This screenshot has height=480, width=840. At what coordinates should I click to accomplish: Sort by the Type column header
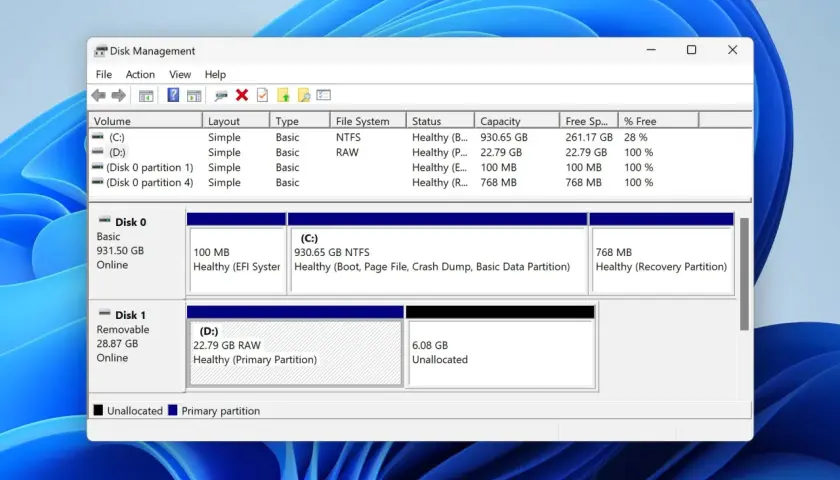[299, 121]
